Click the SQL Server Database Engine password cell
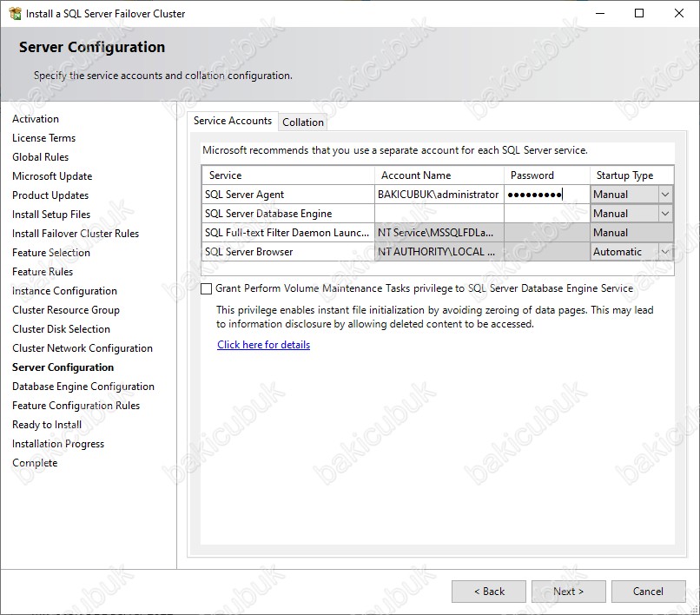This screenshot has width=700, height=615. [547, 214]
